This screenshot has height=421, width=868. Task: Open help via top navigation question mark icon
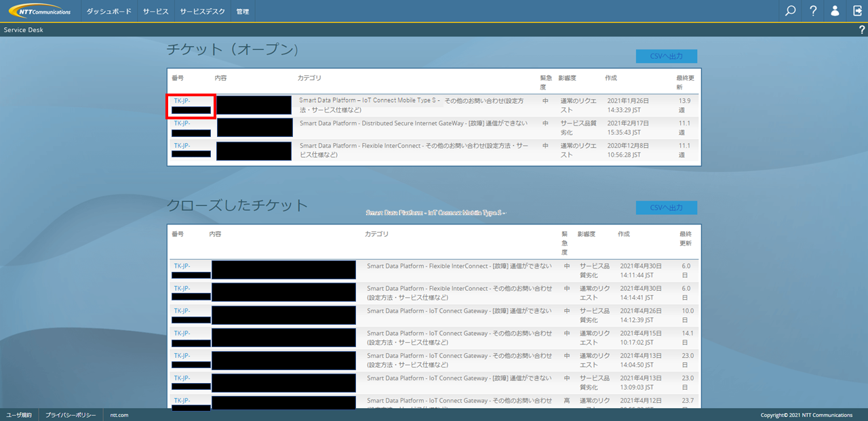pos(813,11)
